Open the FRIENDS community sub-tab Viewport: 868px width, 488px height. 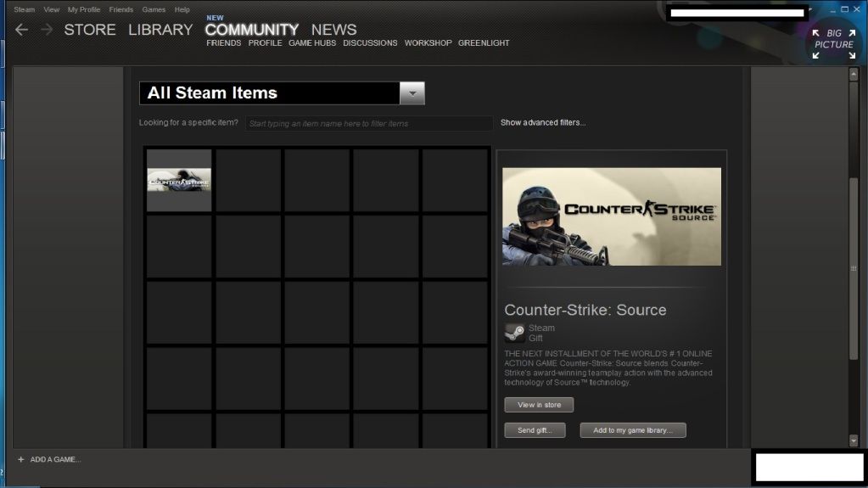point(224,43)
